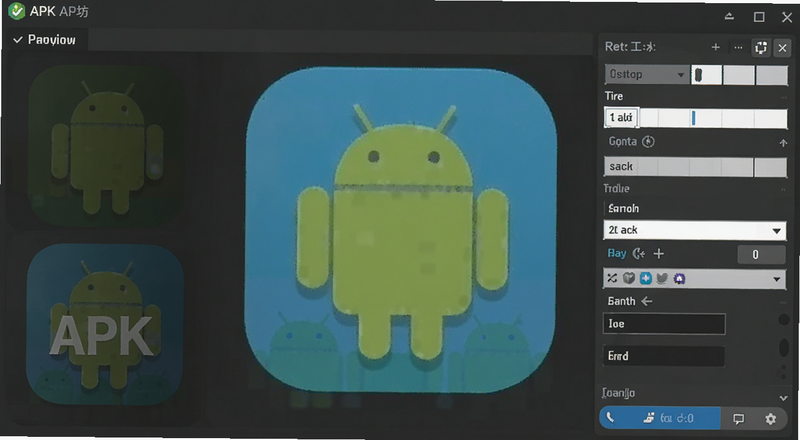The image size is (800, 440).
Task: Click the plus icon next to Bay
Action: [x=659, y=254]
